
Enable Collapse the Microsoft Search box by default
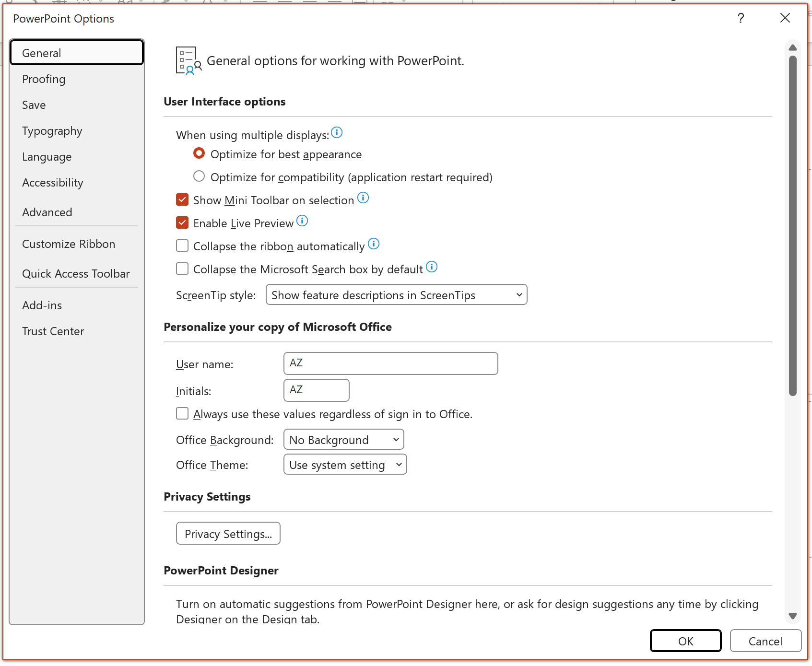(x=182, y=269)
